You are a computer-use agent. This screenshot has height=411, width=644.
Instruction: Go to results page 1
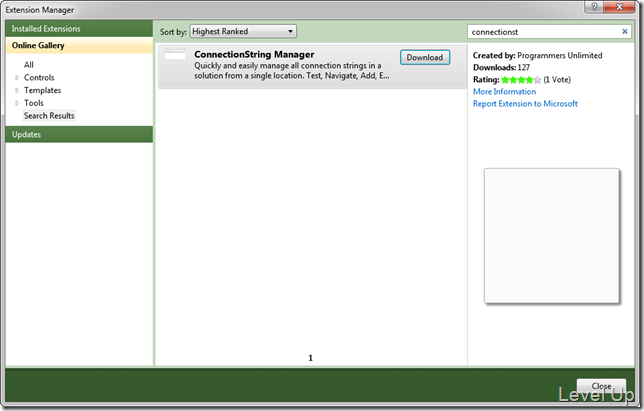pos(310,358)
